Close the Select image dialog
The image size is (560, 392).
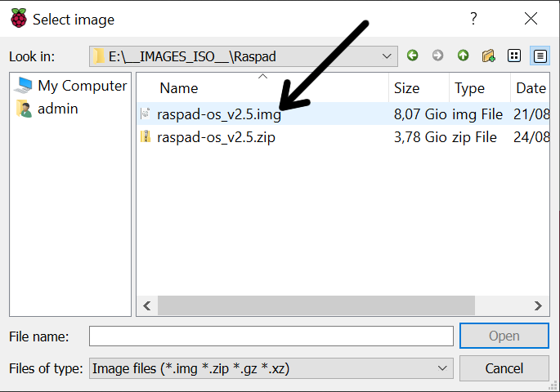tap(531, 19)
